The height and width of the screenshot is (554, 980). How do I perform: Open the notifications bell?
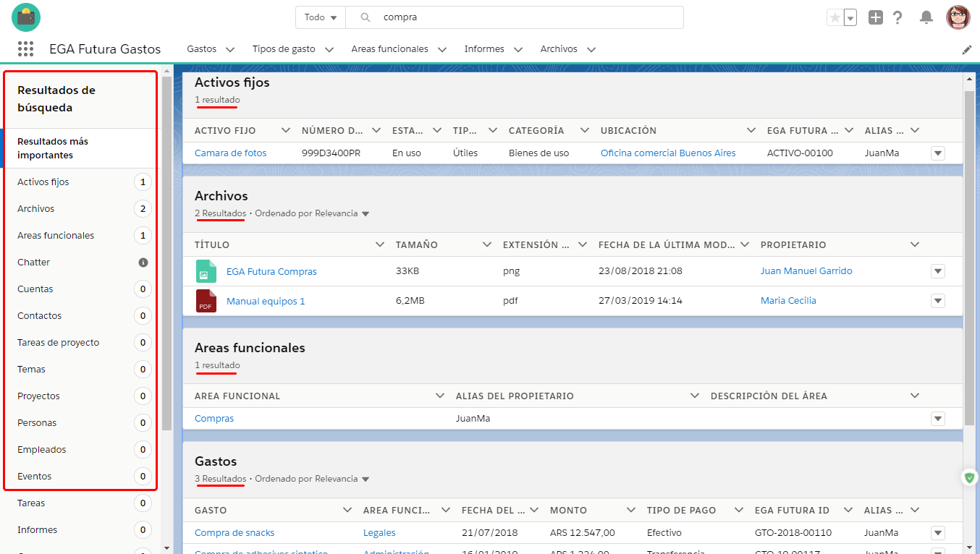[926, 17]
